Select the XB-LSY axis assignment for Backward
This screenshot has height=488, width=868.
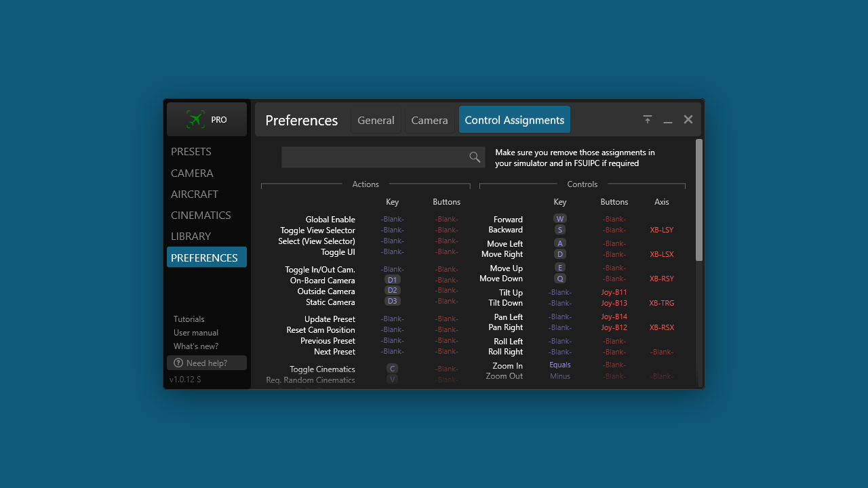[661, 230]
